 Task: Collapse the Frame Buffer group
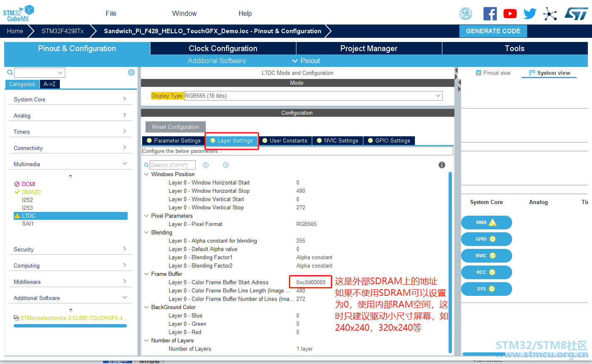coord(146,274)
